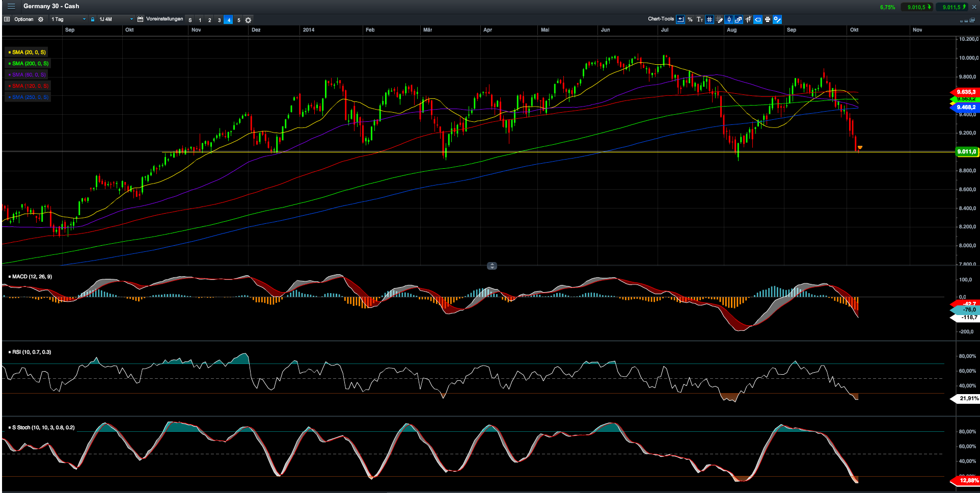Click the yellow 9.011,0 price marker
The height and width of the screenshot is (493, 980).
click(966, 151)
